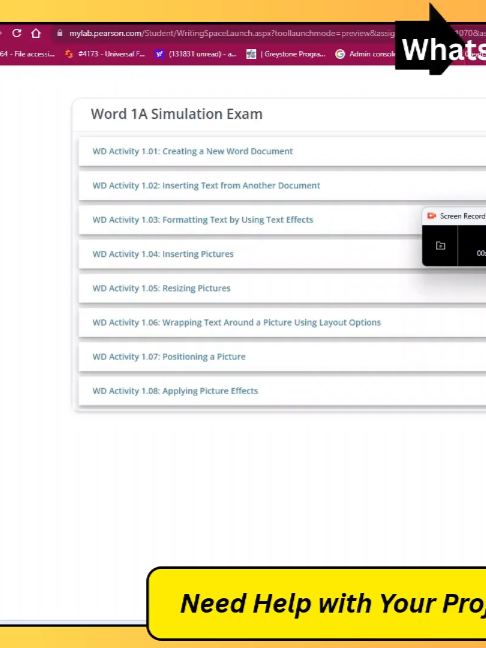Click the Greystone bookmark favicon
This screenshot has height=648, width=486.
pos(251,54)
